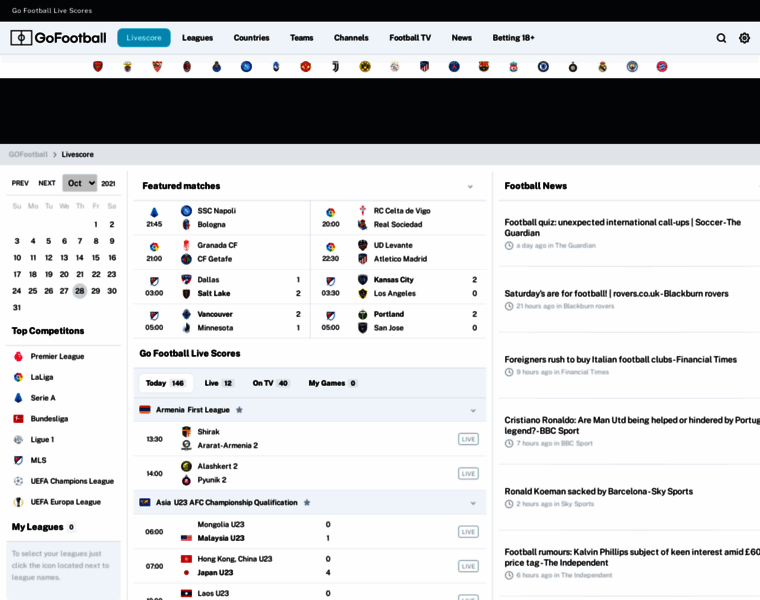This screenshot has width=760, height=600.
Task: Read Ronald Koeman sacked by Barcelona article
Action: 599,491
